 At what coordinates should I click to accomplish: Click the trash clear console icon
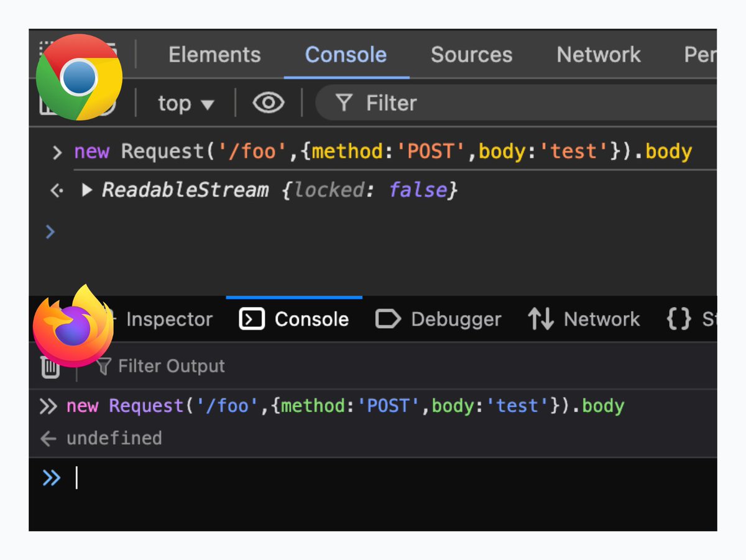tap(50, 367)
